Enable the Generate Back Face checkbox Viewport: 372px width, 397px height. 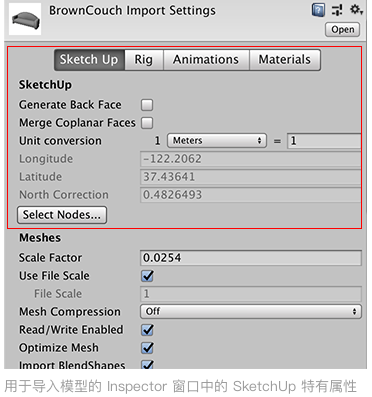[x=147, y=105]
